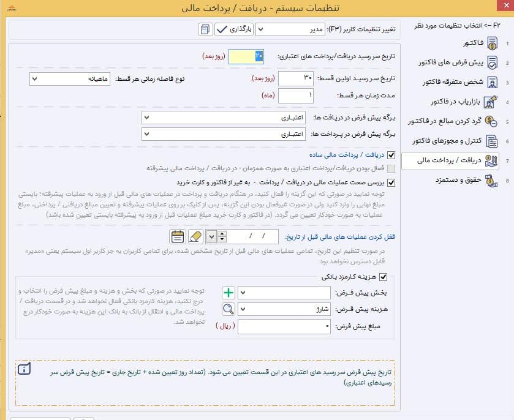The height and width of the screenshot is (420, 514).
Task: Click the پیش فرض های فاکتور icon
Action: (x=492, y=62)
